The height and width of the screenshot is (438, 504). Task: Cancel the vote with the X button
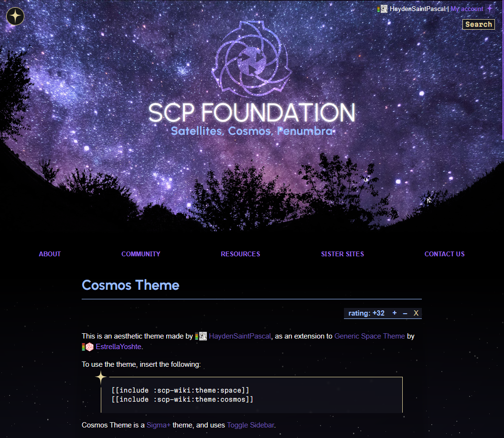(x=416, y=313)
